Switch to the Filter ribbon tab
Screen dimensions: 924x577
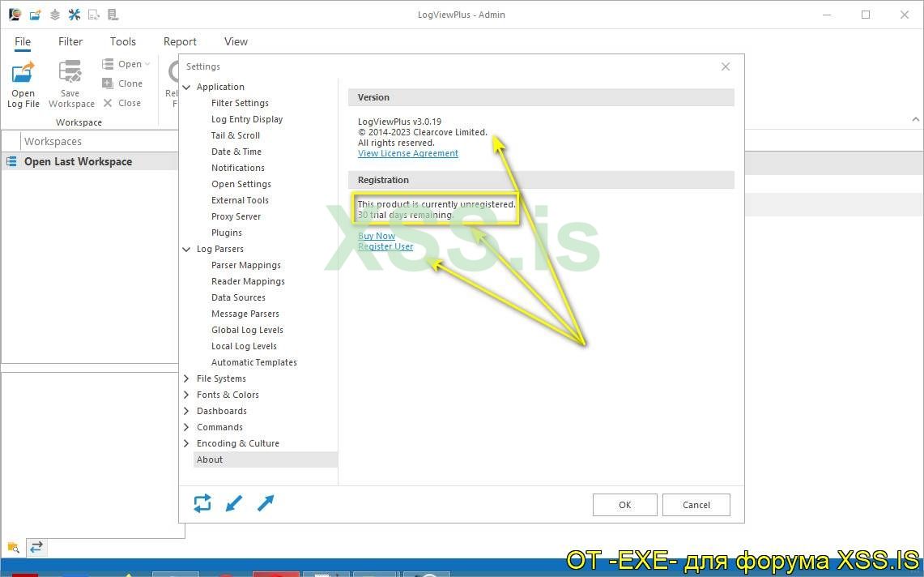click(70, 41)
